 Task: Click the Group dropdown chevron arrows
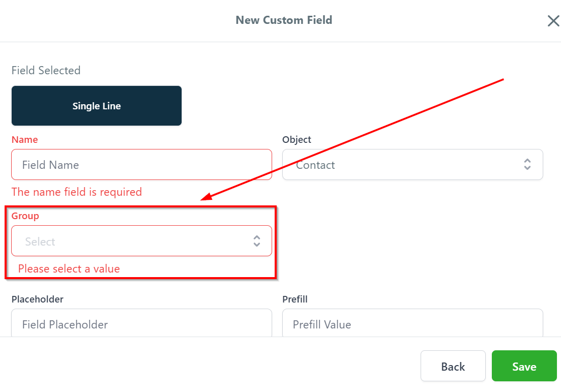[x=257, y=241]
